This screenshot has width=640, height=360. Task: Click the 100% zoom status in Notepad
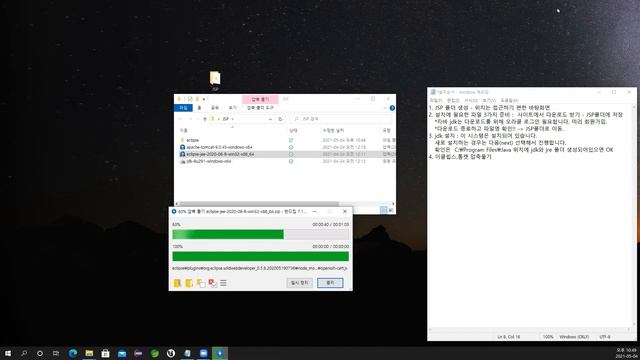548,337
